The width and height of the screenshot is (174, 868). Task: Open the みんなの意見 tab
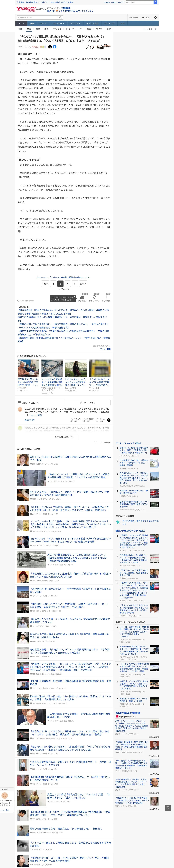point(92,24)
